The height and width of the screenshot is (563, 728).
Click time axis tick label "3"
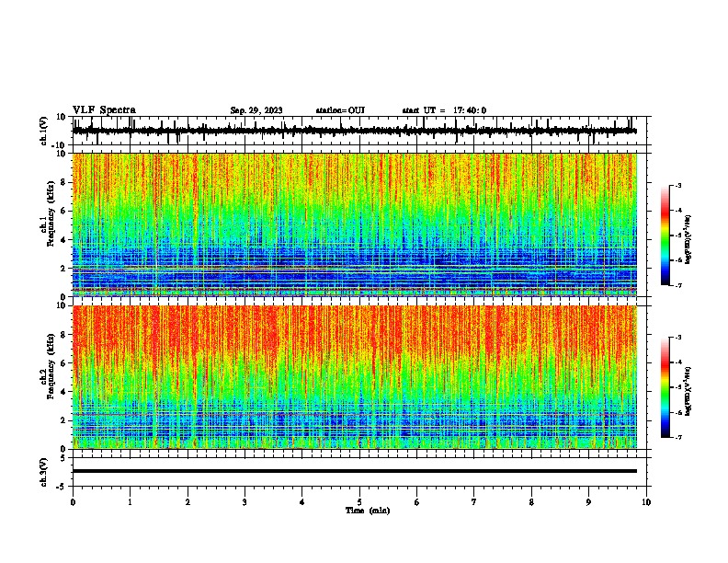(245, 502)
